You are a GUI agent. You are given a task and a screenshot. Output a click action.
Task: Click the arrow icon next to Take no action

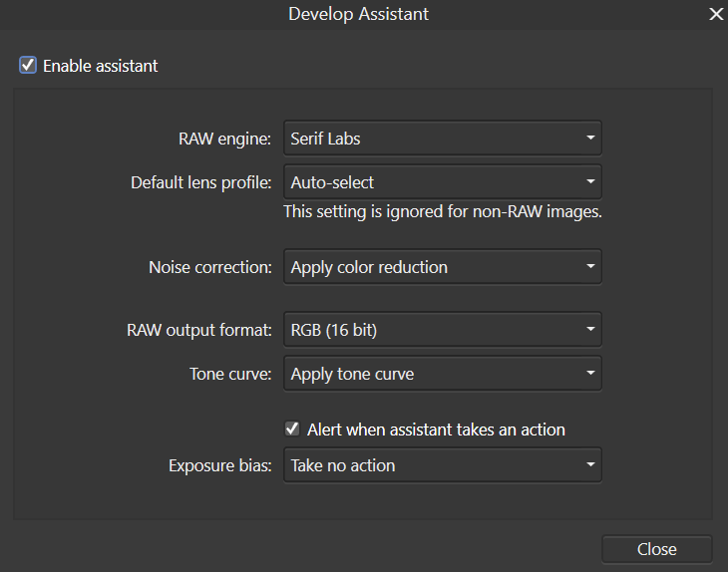tap(590, 464)
